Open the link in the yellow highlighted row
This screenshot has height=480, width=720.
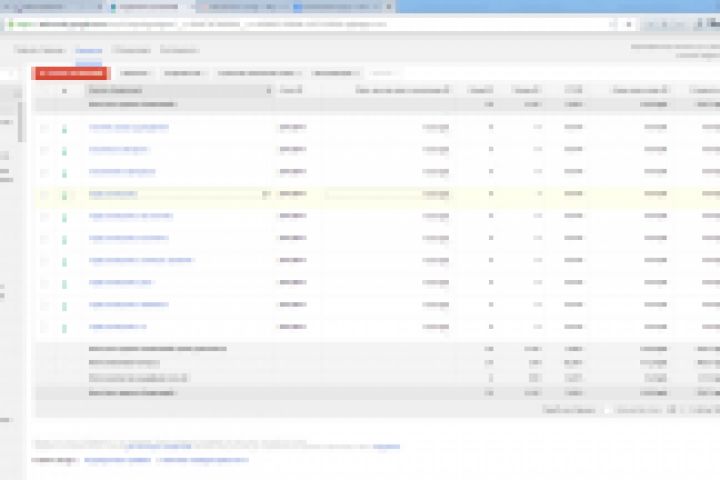tap(113, 194)
